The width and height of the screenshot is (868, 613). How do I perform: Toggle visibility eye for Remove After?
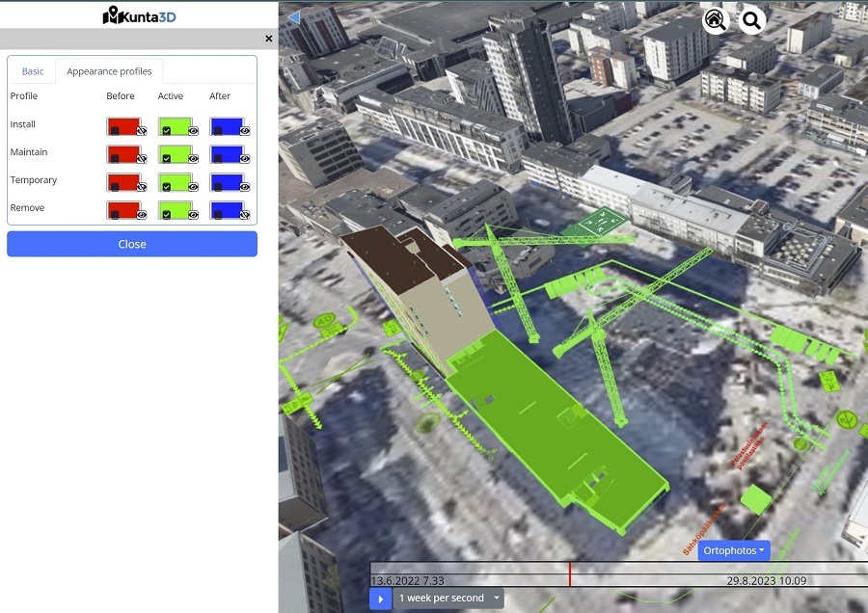(245, 215)
